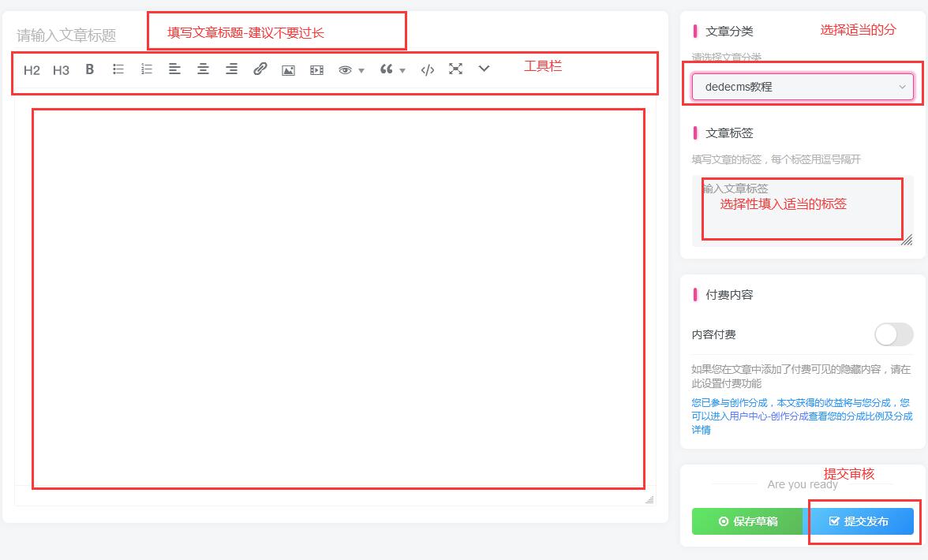Center-align the article text

click(x=203, y=69)
